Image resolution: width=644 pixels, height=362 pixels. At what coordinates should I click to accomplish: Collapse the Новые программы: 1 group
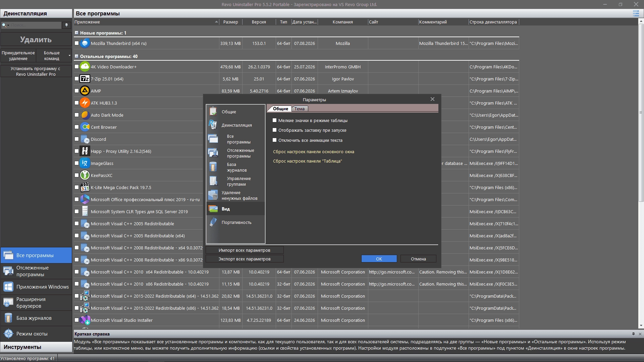tap(76, 33)
